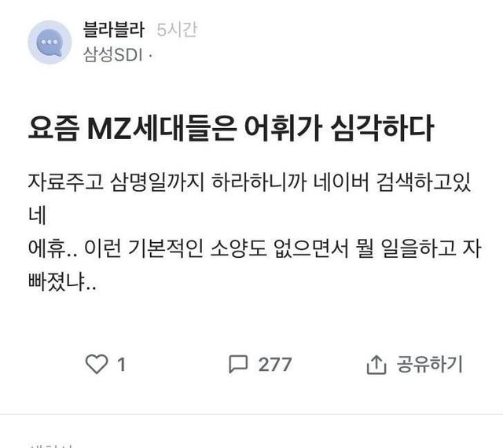503x448 pixels.
Task: Tap the 277 comment count
Action: click(275, 365)
